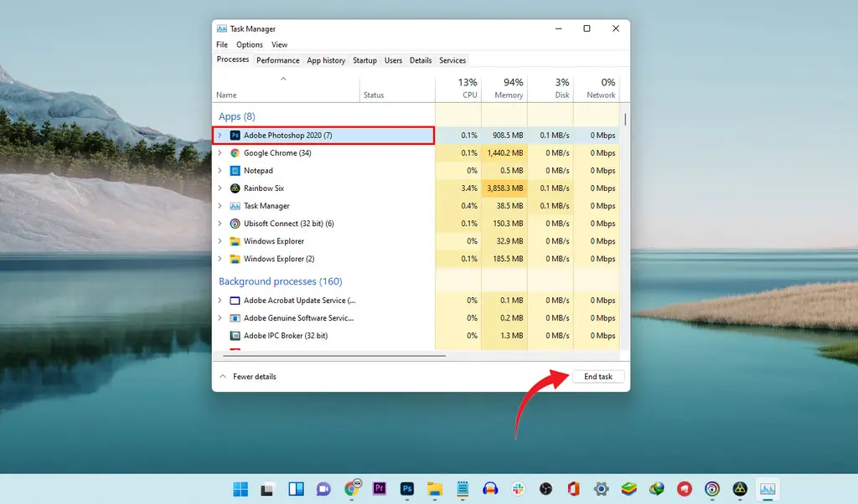Click the 1,440.2 MB memory cell

[x=504, y=153]
